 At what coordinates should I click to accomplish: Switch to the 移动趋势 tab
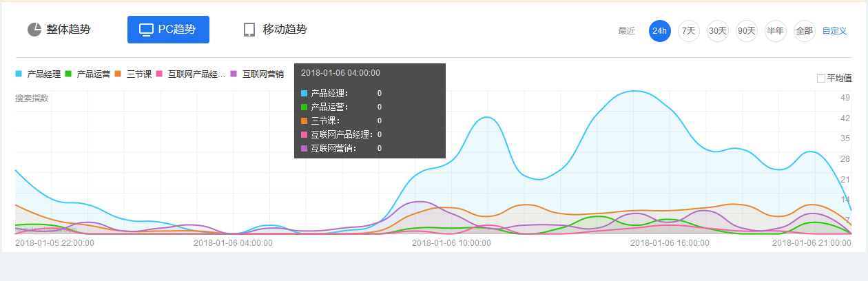tap(275, 30)
